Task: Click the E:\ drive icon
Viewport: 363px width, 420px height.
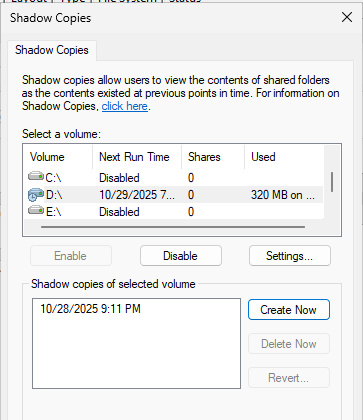Action: [x=36, y=210]
